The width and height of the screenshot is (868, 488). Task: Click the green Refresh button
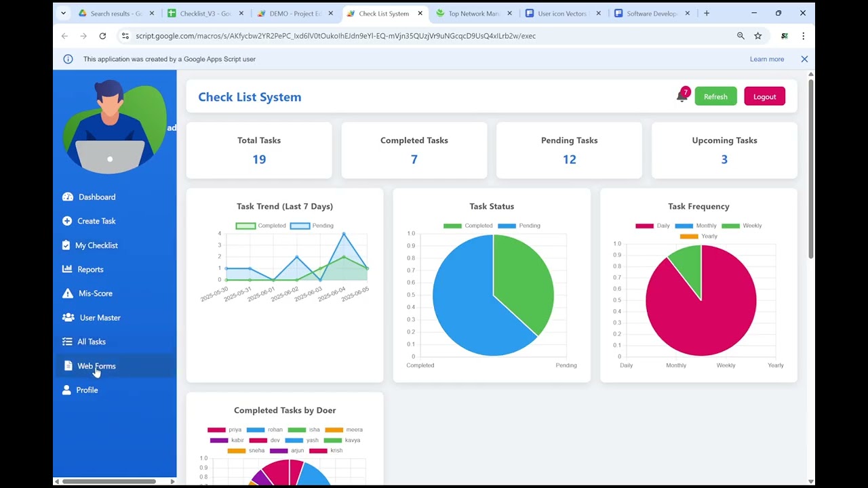click(x=715, y=96)
